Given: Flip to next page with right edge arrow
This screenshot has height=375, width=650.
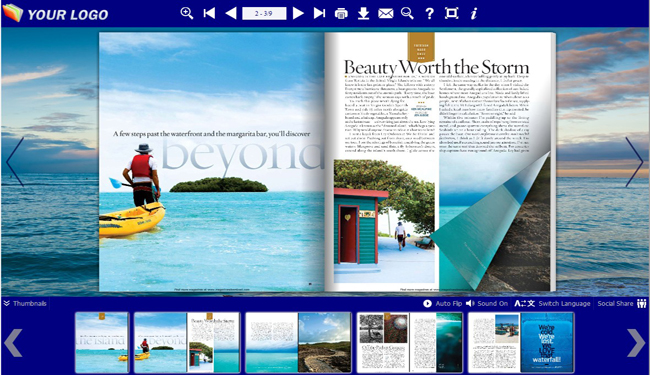Looking at the screenshot, I should click(x=634, y=162).
